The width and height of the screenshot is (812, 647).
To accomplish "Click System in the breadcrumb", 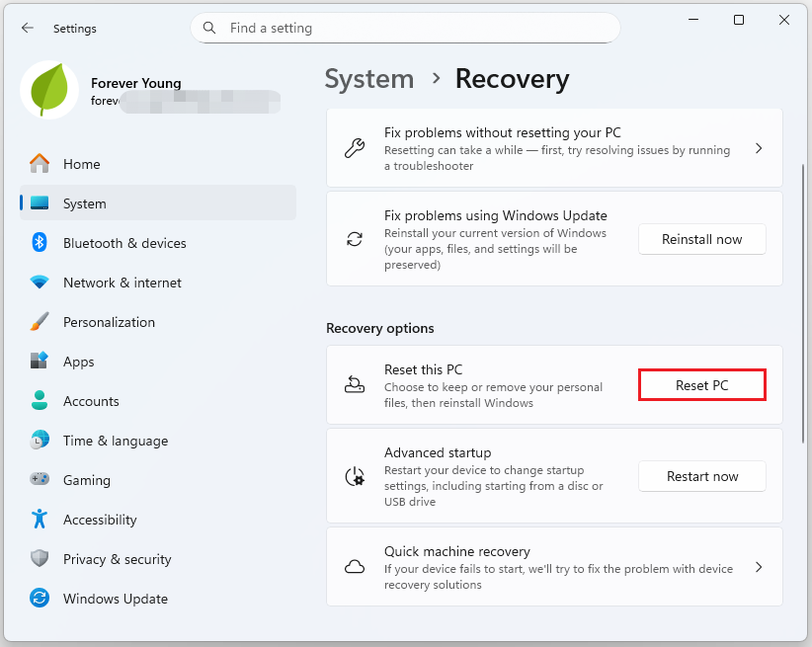I will 369,79.
